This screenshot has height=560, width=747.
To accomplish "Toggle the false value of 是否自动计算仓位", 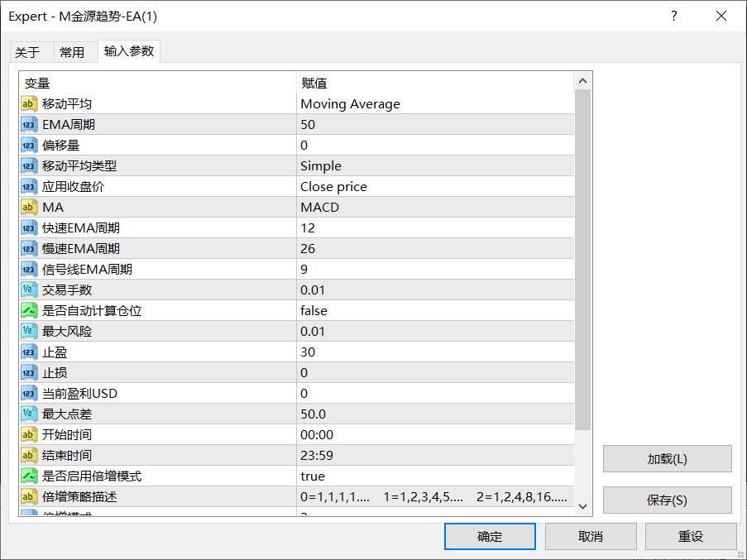I will 435,311.
